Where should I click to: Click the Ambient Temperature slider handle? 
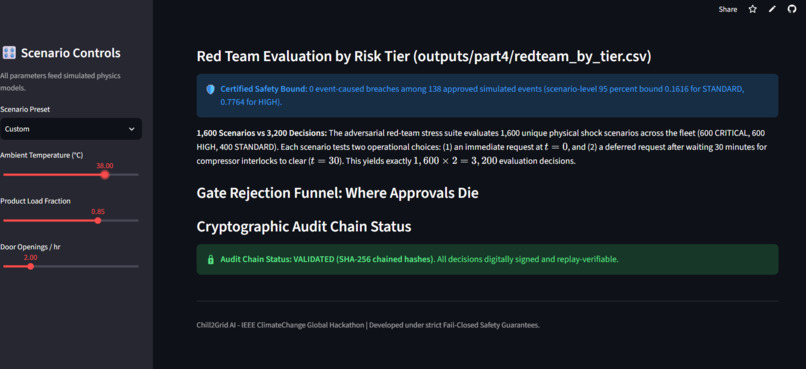[x=105, y=175]
